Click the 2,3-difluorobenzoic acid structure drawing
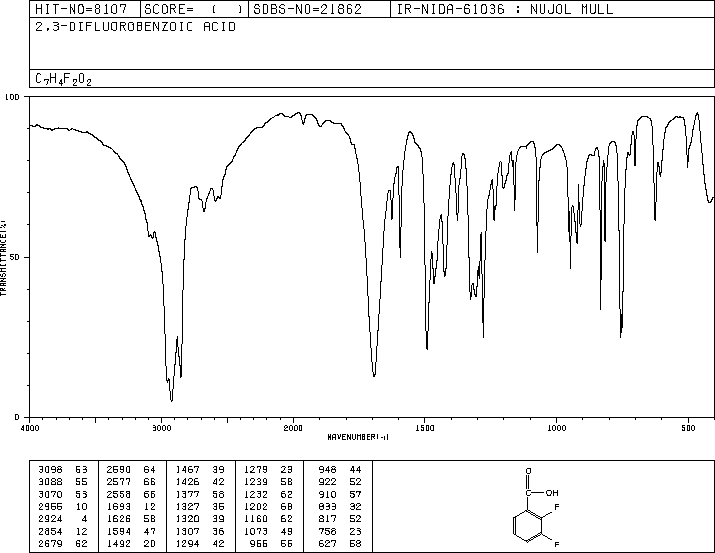The width and height of the screenshot is (715, 553). point(536,506)
